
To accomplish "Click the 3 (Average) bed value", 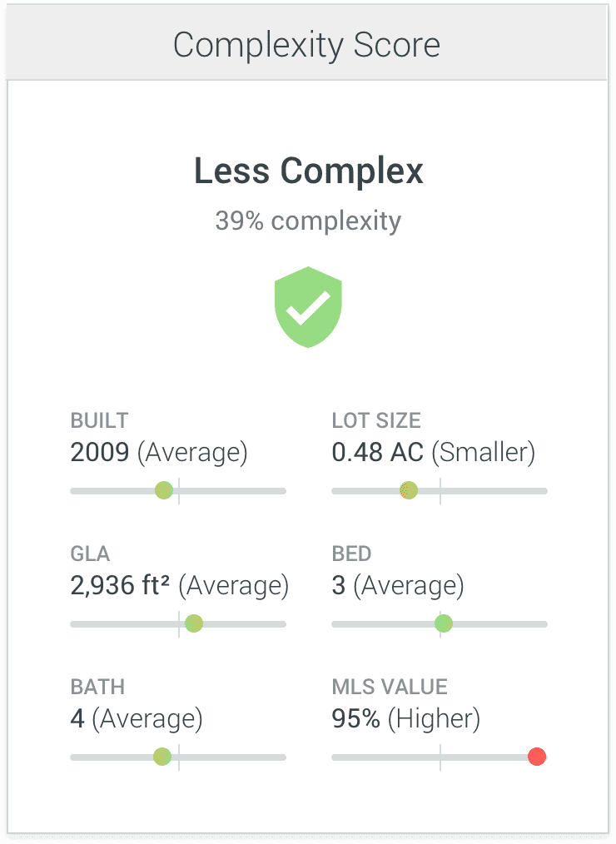I will tap(398, 586).
